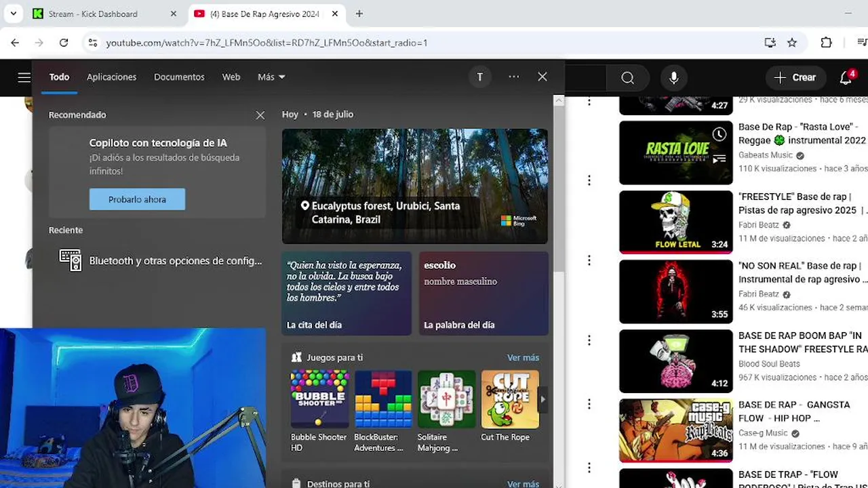Screen dimensions: 868x488
Task: Open FREESTYLE Flow Letal video thumbnail
Action: 676,222
